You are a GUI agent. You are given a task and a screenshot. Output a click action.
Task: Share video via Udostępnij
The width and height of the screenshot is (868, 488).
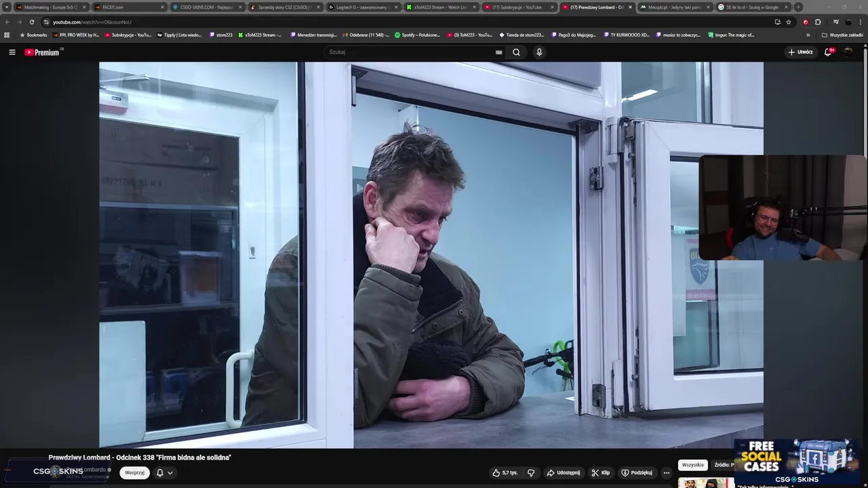(564, 472)
